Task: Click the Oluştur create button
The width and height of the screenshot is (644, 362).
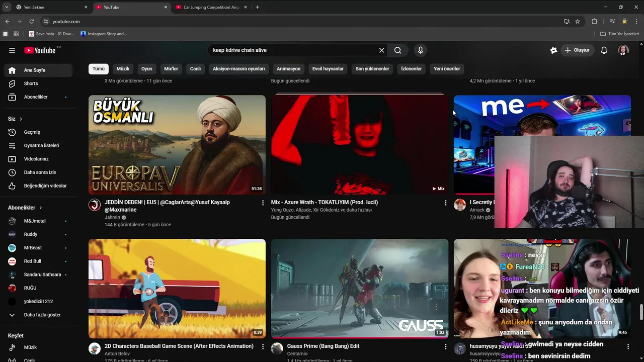Action: 577,50
